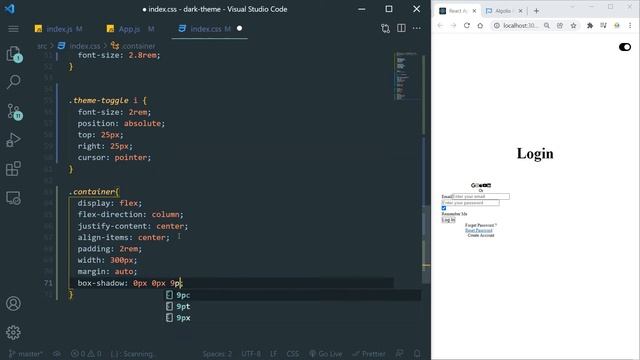Screen dimensions: 640x360
Task: Open the Remote Explorer view
Action: point(13,198)
